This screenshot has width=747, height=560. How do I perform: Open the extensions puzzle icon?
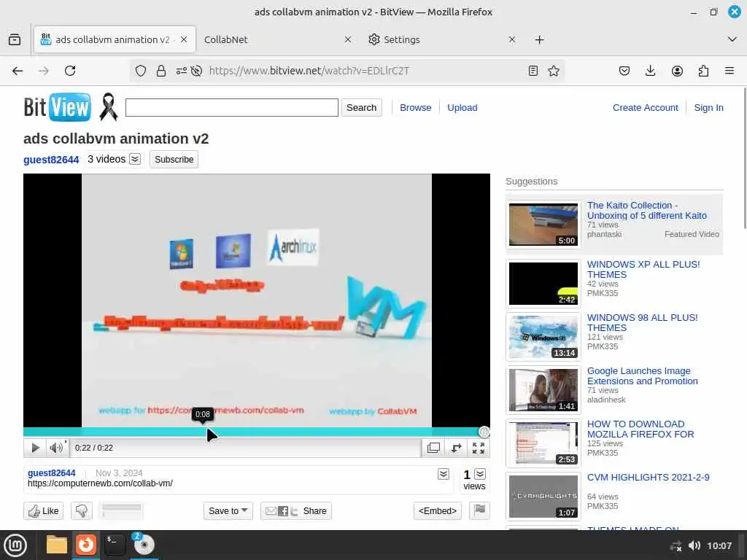pyautogui.click(x=703, y=71)
